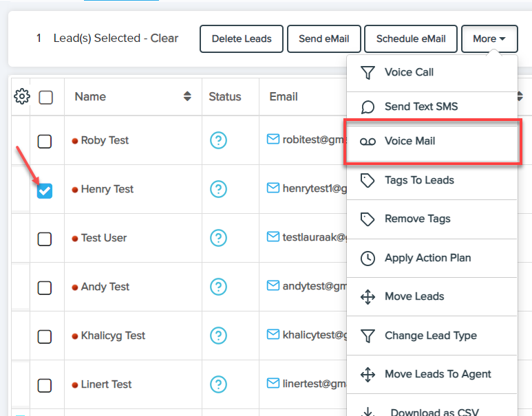This screenshot has height=416, width=532.
Task: Toggle the select-all header checkbox
Action: [46, 98]
